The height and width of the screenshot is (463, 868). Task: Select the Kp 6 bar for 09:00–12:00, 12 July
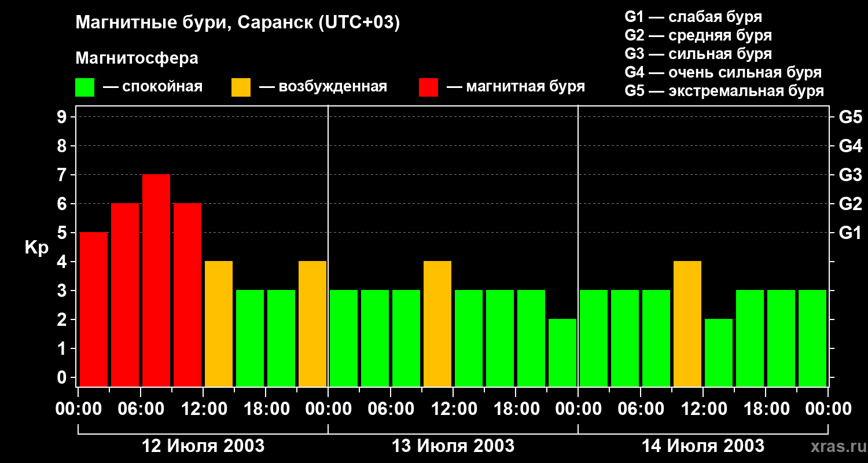pyautogui.click(x=187, y=295)
